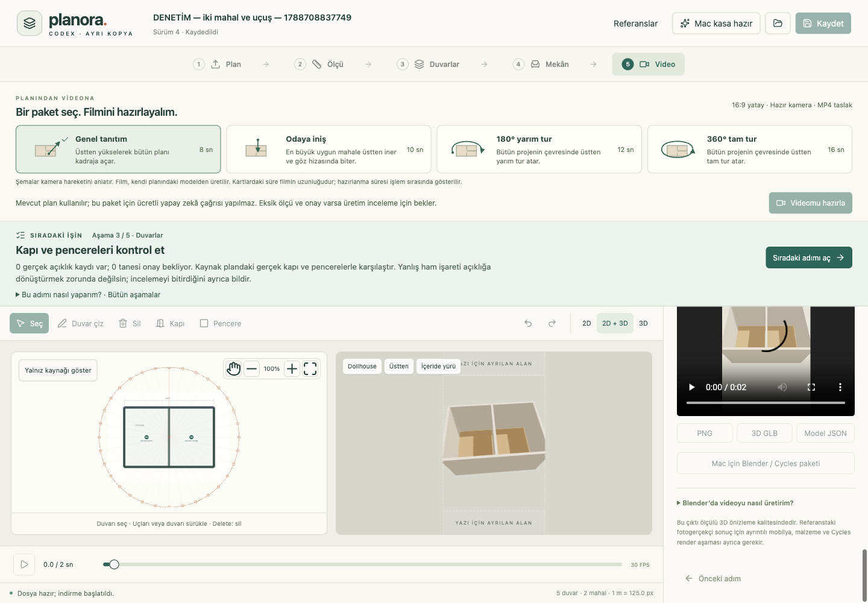
Task: Click the '30 FPS' label
Action: [x=640, y=565]
